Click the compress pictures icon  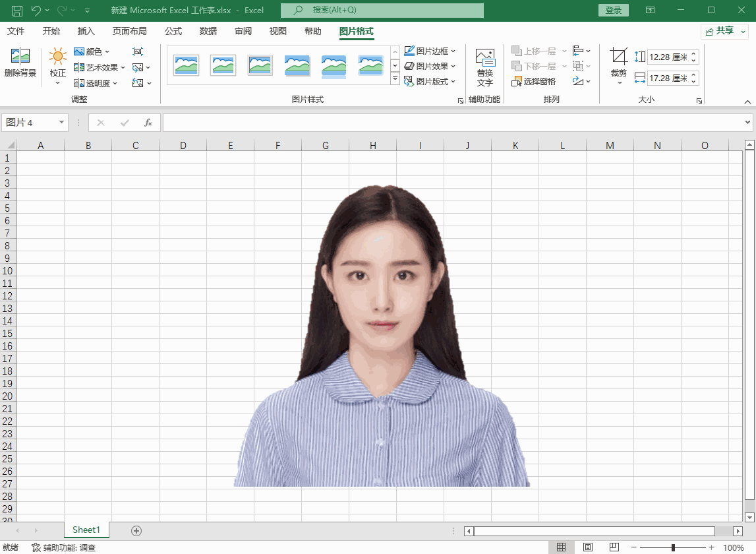pyautogui.click(x=138, y=51)
